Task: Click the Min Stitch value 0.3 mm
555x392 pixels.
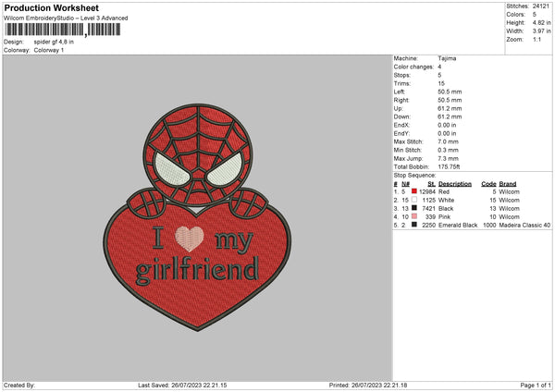Action: pos(448,150)
